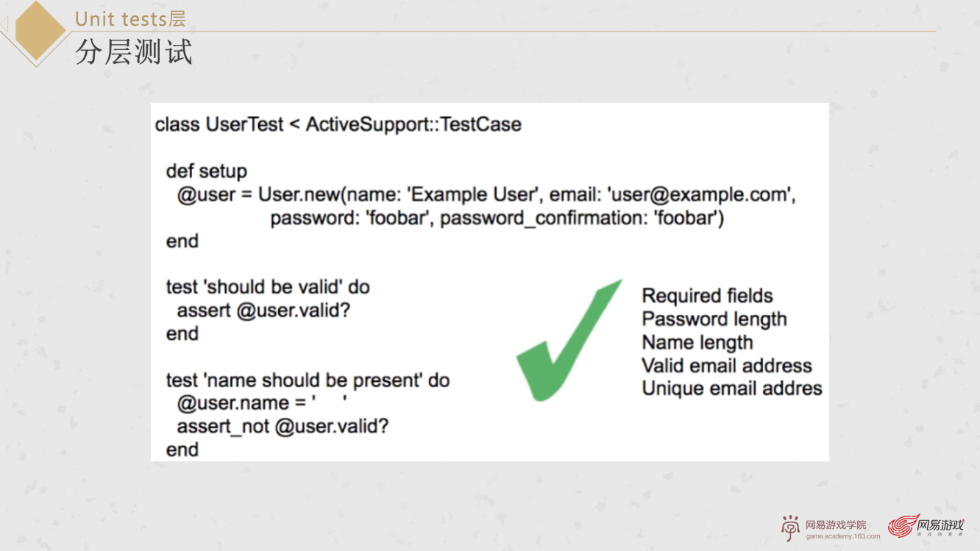The width and height of the screenshot is (980, 551).
Task: Open the game.academy.163.com link
Action: 842,536
